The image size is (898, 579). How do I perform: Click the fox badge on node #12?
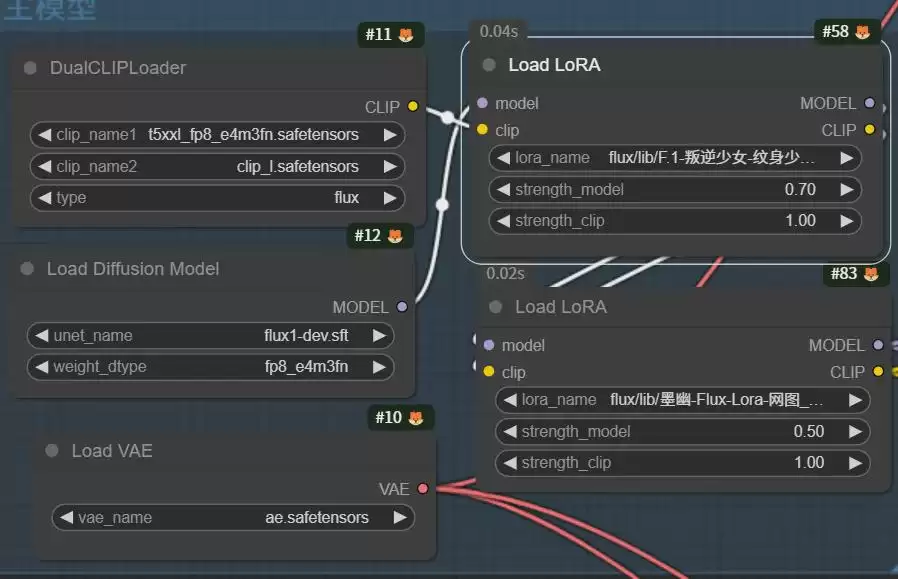(x=395, y=236)
